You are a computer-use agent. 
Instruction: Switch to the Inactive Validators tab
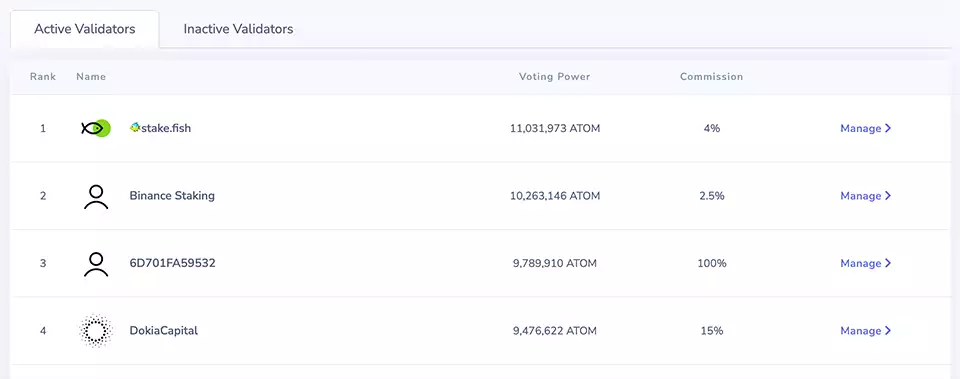click(x=238, y=29)
